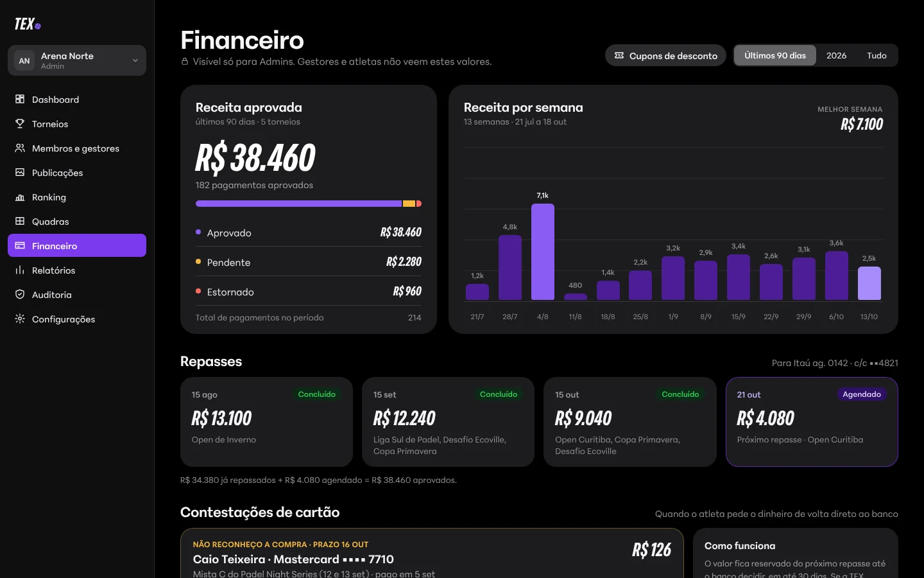Click the TEX logo
This screenshot has width=924, height=578.
tap(28, 24)
